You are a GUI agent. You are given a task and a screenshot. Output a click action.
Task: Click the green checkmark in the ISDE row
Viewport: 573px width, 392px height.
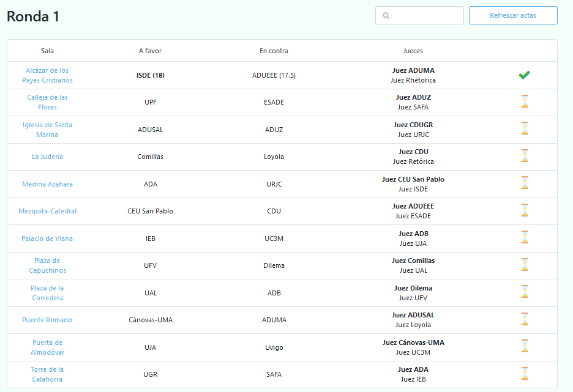[x=524, y=75]
